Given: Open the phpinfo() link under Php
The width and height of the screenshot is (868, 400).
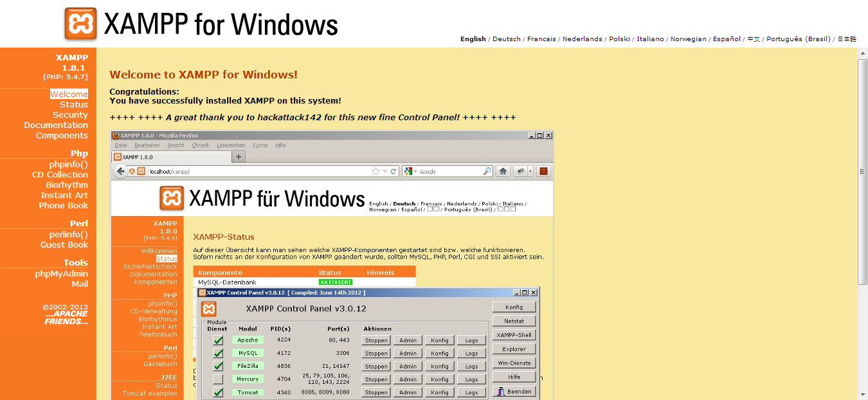Looking at the screenshot, I should 68,164.
